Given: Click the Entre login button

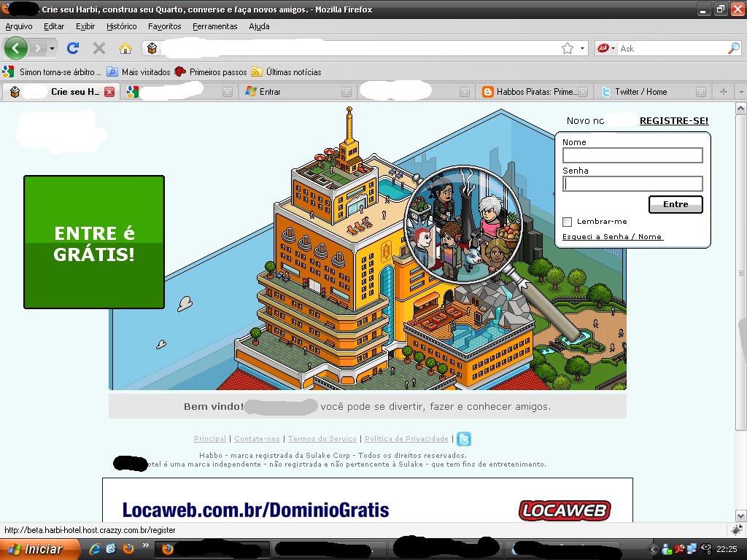Looking at the screenshot, I should pyautogui.click(x=676, y=204).
